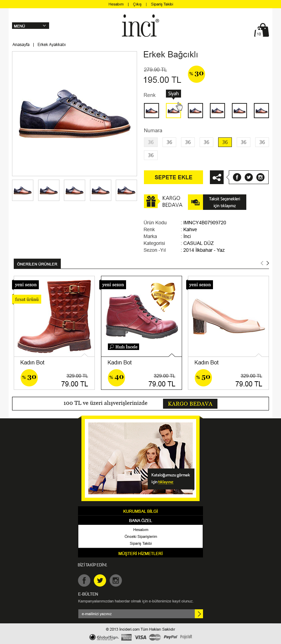Open the MENÜ dropdown
The width and height of the screenshot is (281, 644).
point(31,26)
